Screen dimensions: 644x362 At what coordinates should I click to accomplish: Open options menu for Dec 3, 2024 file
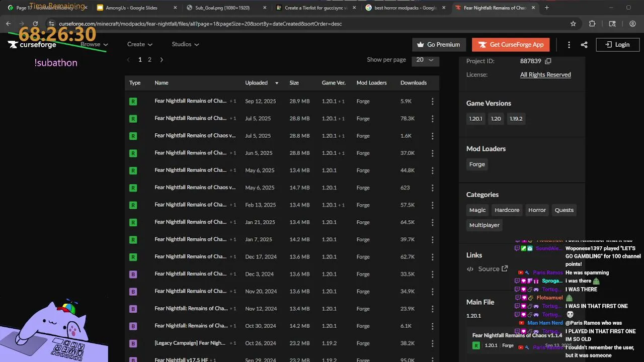point(432,274)
